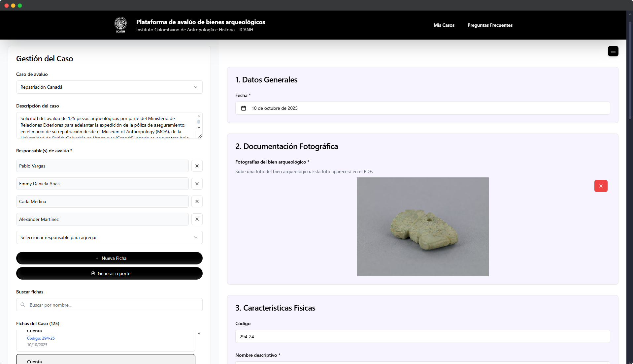
Task: Open Caso de avalúo dropdown
Action: click(109, 87)
